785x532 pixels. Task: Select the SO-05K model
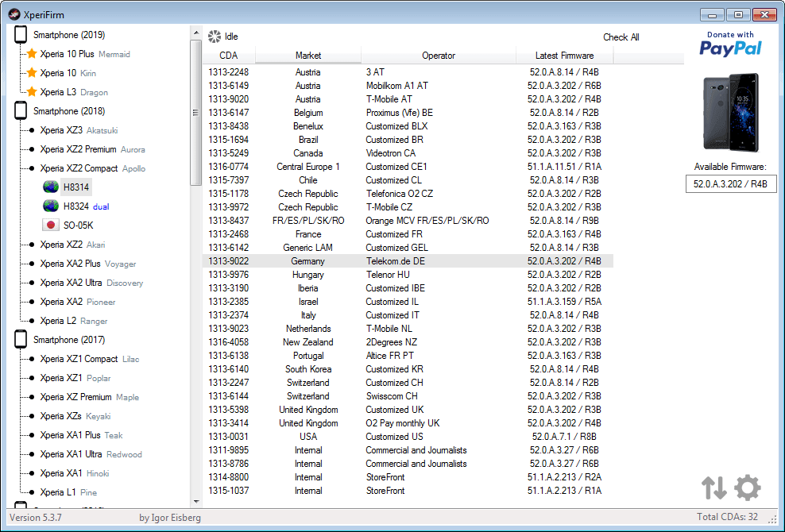pos(78,226)
